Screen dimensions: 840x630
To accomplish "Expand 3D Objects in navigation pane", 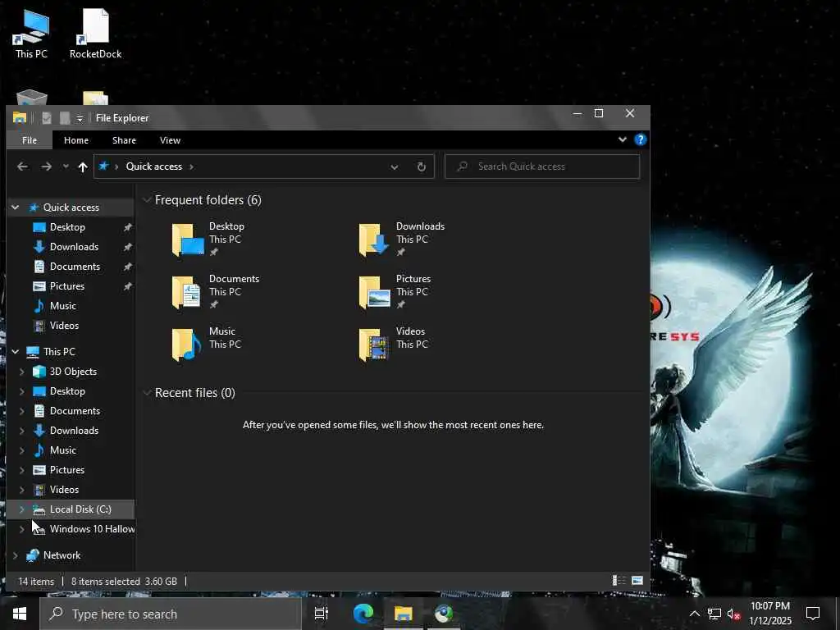I will coord(22,372).
